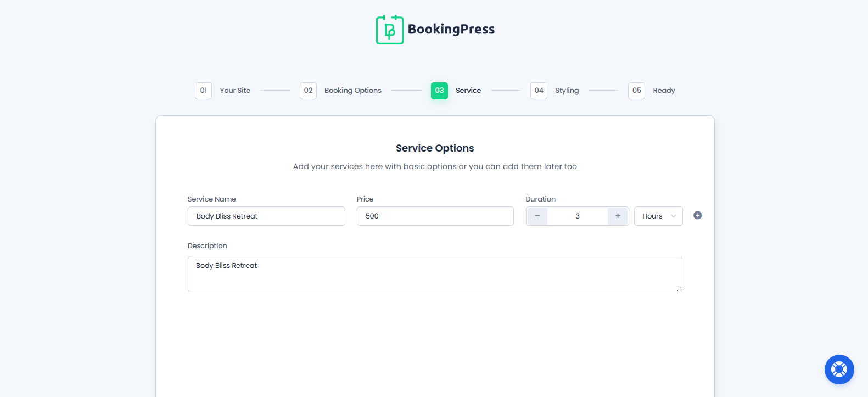The width and height of the screenshot is (868, 397).
Task: Switch to the Booking Options step
Action: coord(352,91)
